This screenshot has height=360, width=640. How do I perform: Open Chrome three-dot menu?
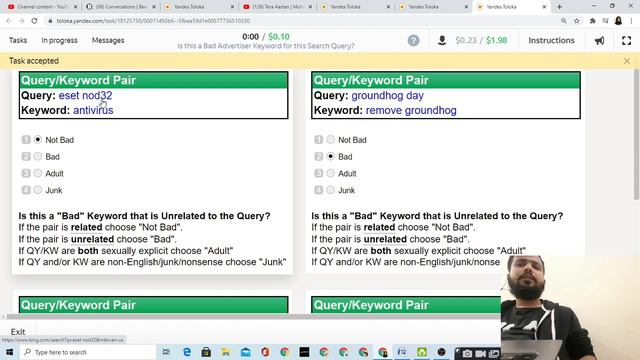coord(631,21)
